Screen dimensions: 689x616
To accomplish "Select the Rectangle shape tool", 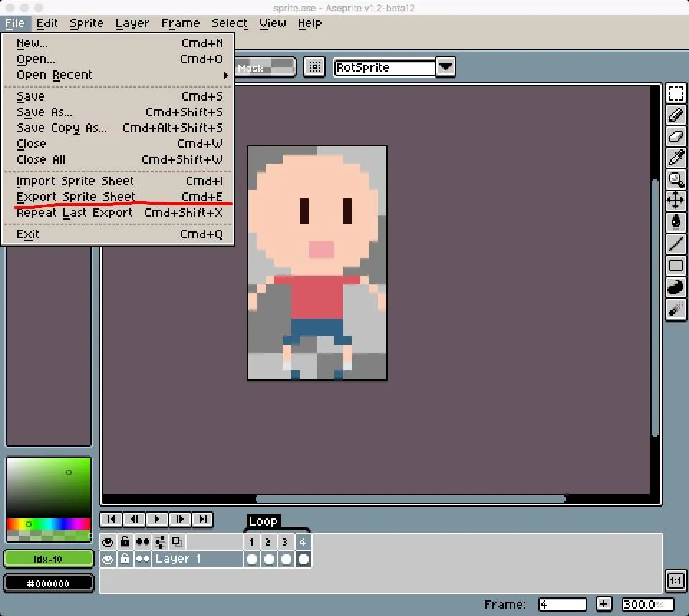I will click(676, 266).
